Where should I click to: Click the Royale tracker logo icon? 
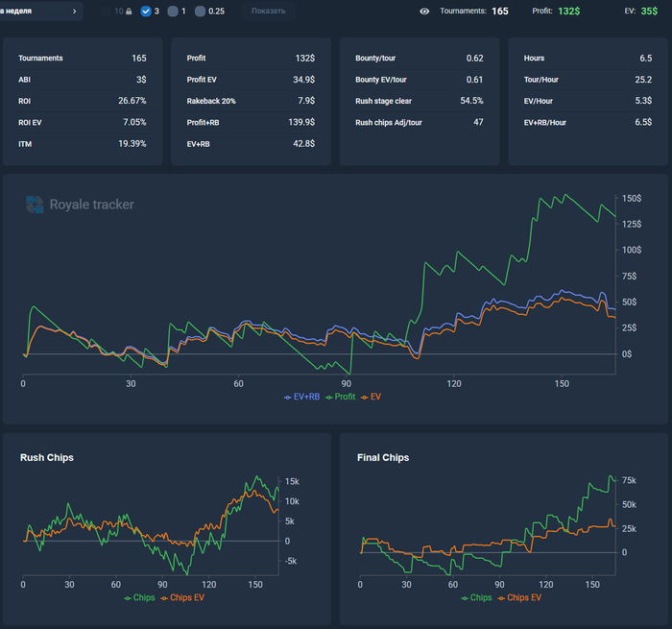(x=35, y=205)
